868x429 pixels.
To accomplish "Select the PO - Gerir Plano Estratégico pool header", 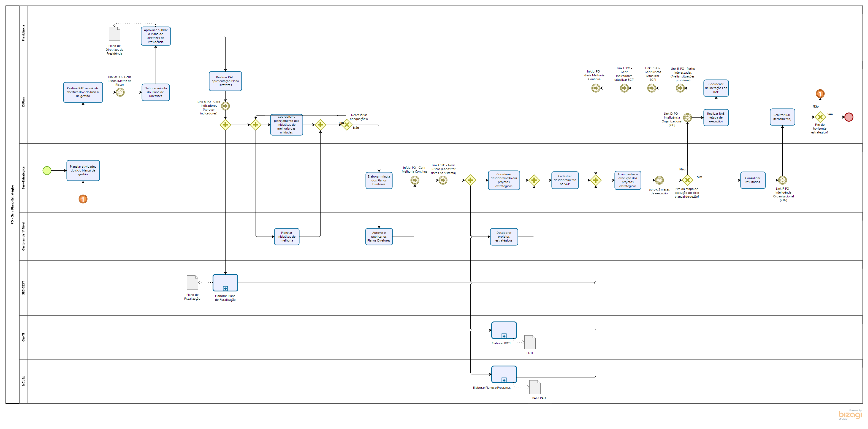I will pos(12,204).
